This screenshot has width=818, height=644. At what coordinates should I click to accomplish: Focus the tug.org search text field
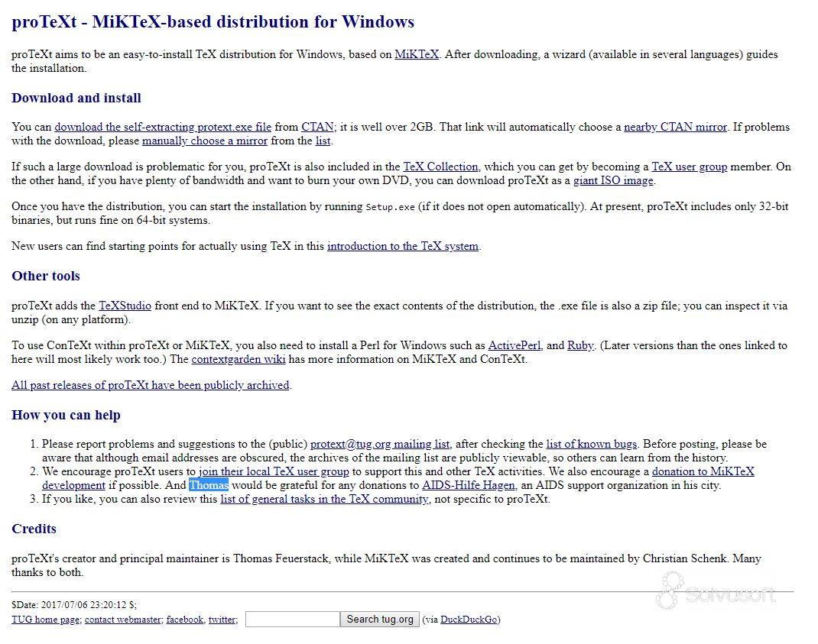tap(292, 620)
